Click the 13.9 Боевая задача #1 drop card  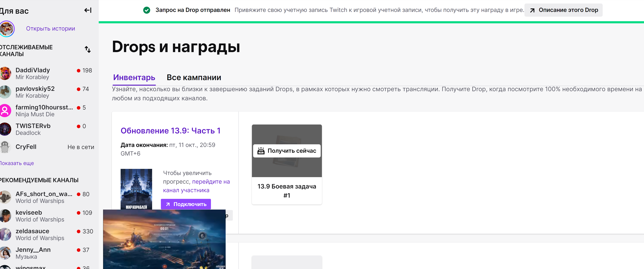(287, 164)
